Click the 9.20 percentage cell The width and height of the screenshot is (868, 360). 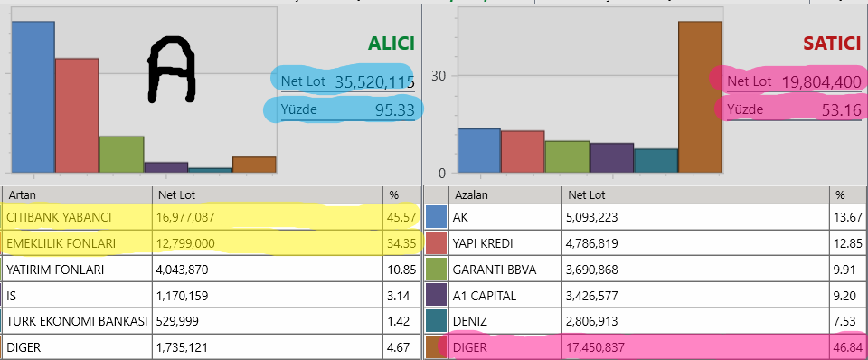point(848,295)
